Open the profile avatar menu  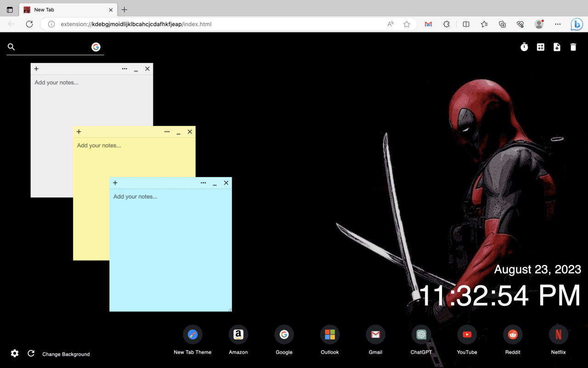[539, 24]
